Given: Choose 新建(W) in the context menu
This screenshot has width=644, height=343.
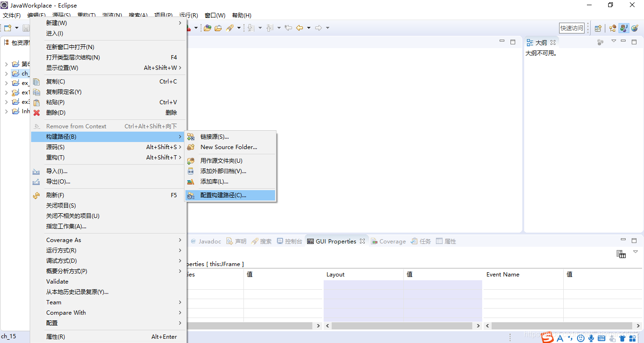Looking at the screenshot, I should (x=109, y=23).
